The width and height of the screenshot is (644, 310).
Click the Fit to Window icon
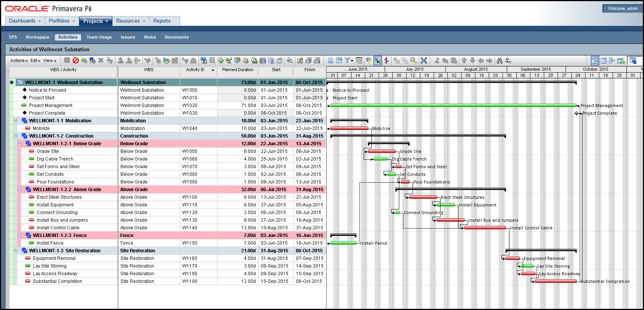(424, 60)
